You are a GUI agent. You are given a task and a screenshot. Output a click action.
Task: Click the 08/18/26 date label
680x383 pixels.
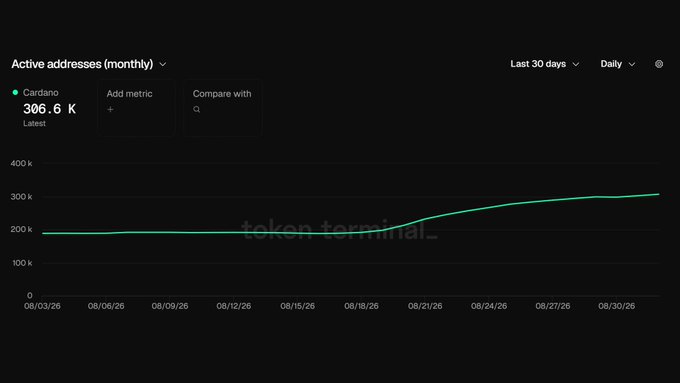(361, 306)
